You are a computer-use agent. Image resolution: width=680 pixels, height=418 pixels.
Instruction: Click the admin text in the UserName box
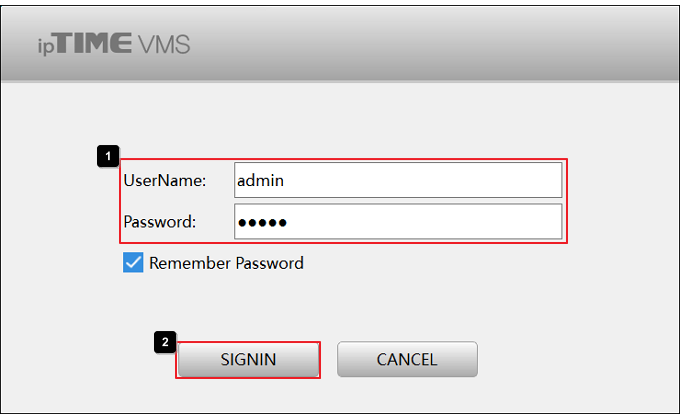[260, 180]
